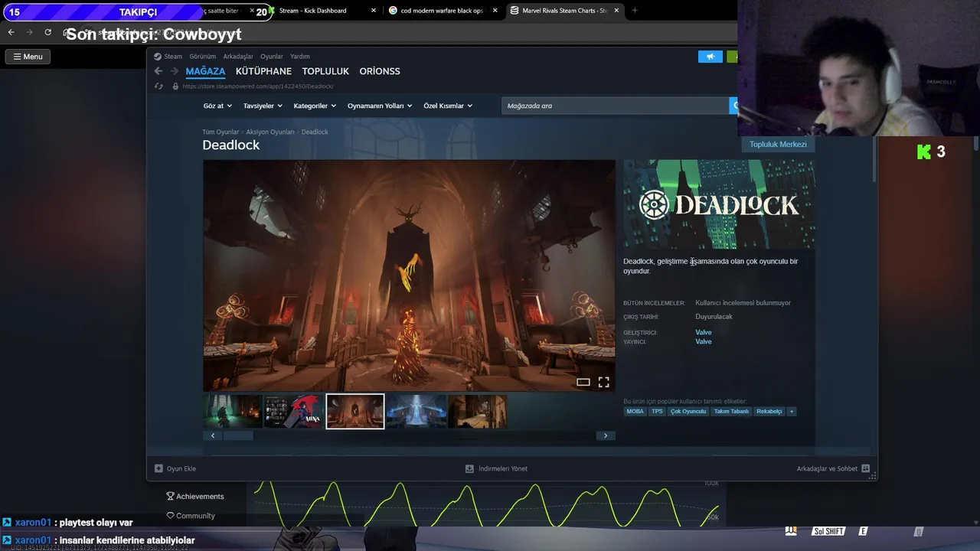Open the Steam menu in Steam window
The image size is (980, 551).
(168, 57)
